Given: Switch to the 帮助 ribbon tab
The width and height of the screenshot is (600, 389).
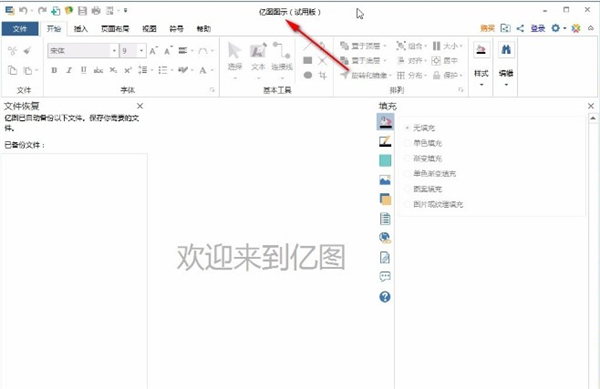Looking at the screenshot, I should (x=203, y=29).
